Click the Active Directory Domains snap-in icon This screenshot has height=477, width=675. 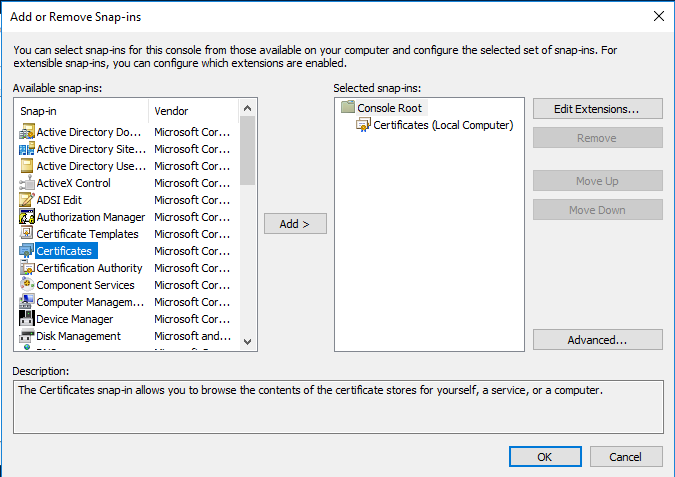click(27, 132)
